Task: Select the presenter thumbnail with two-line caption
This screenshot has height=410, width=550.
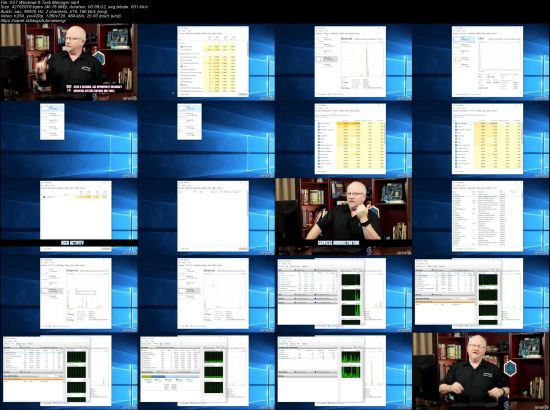Action: click(x=69, y=62)
